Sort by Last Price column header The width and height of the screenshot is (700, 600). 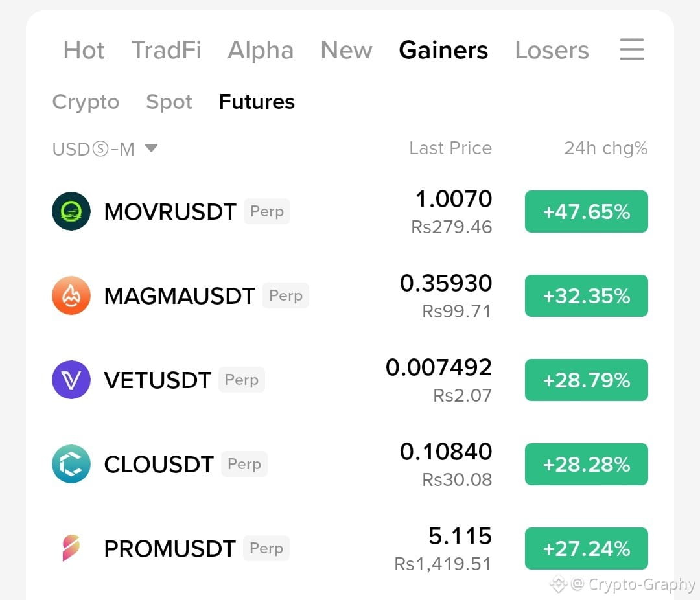coord(450,148)
